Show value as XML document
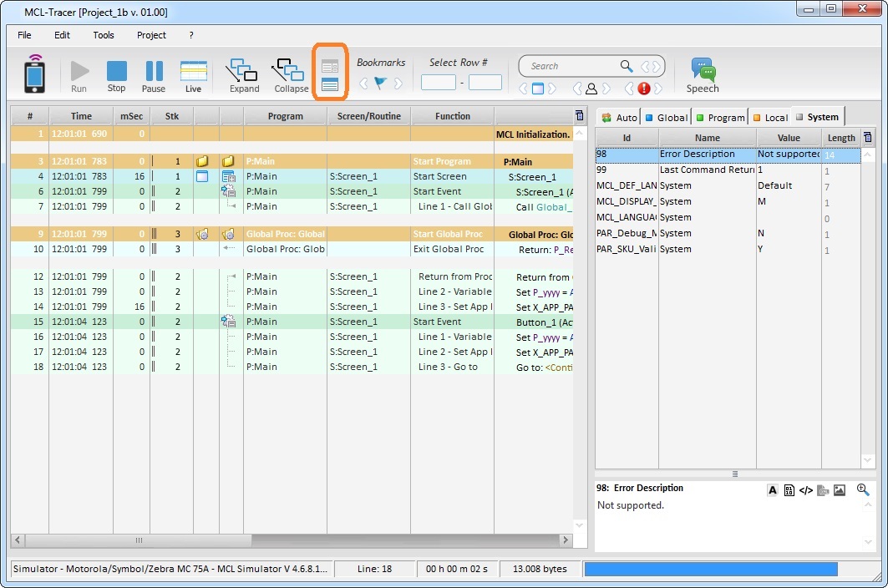The image size is (888, 588). (x=823, y=490)
